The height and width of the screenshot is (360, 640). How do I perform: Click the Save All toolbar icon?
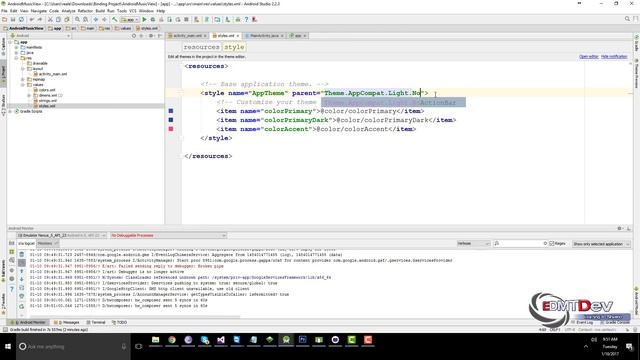[13, 20]
